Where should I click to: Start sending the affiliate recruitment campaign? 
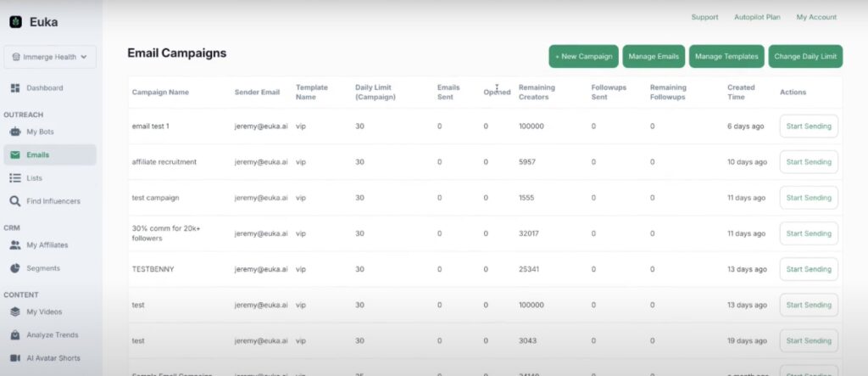click(809, 162)
